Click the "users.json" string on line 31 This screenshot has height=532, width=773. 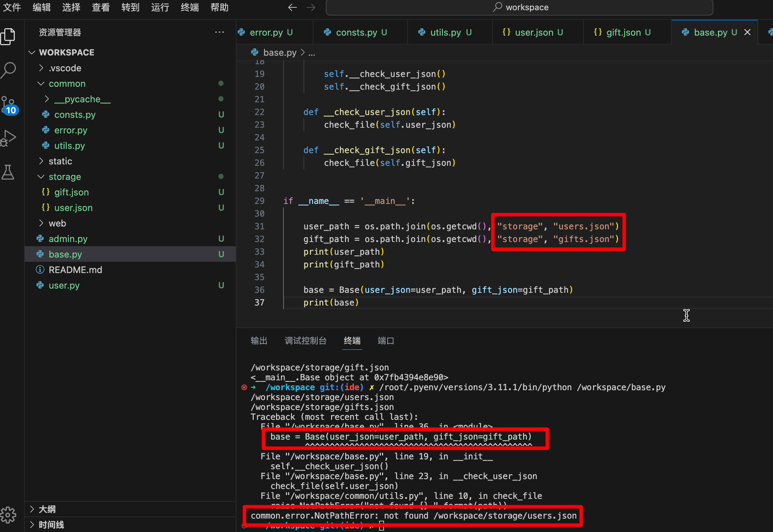coord(583,226)
